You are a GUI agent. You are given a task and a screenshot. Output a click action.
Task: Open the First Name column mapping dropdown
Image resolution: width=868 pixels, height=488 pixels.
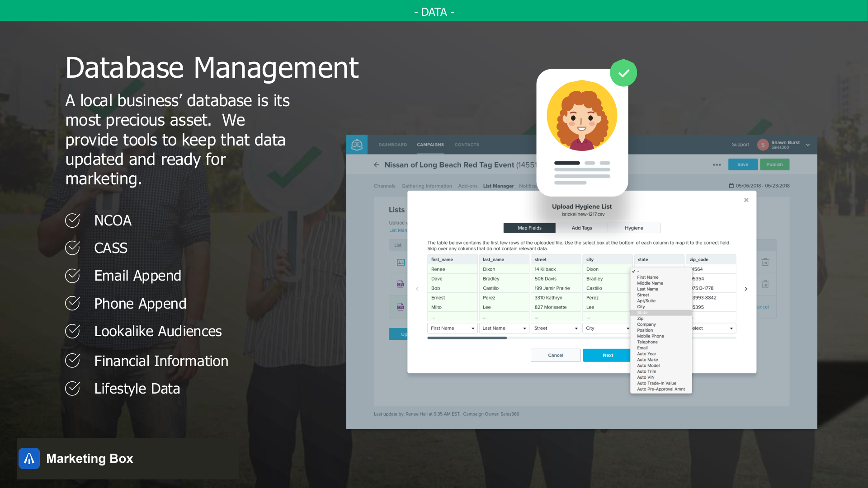pyautogui.click(x=452, y=328)
